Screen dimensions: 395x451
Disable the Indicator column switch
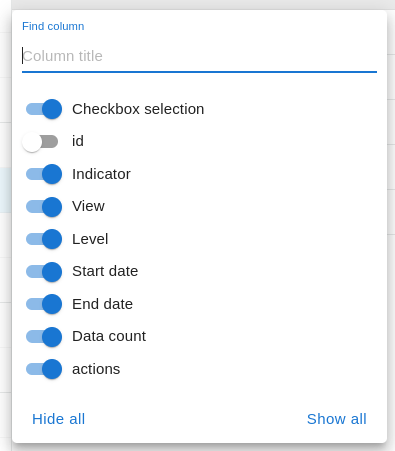44,174
